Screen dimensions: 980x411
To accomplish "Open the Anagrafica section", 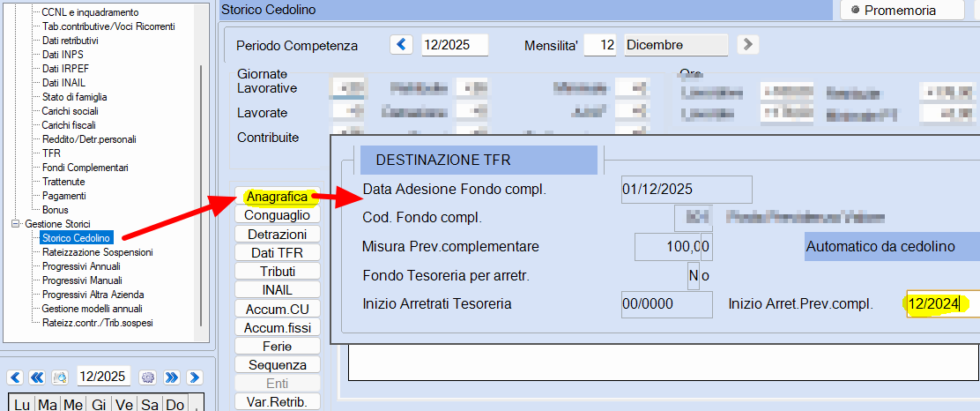I will click(x=277, y=197).
